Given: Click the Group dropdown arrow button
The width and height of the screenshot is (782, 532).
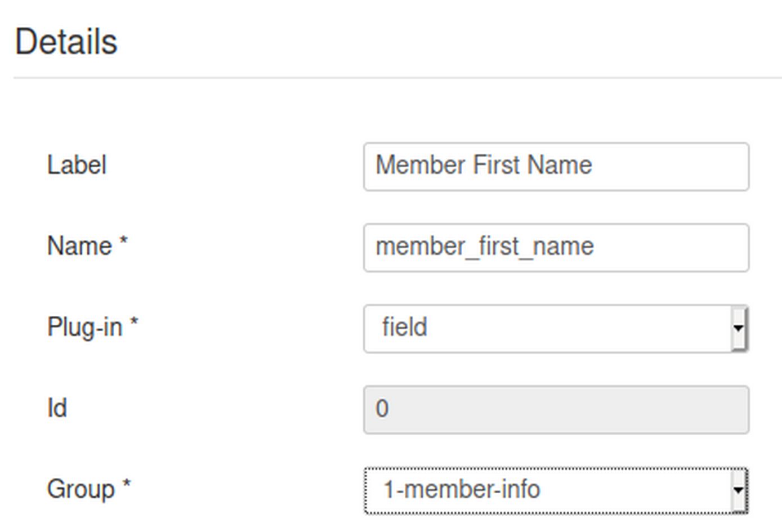Looking at the screenshot, I should [739, 490].
